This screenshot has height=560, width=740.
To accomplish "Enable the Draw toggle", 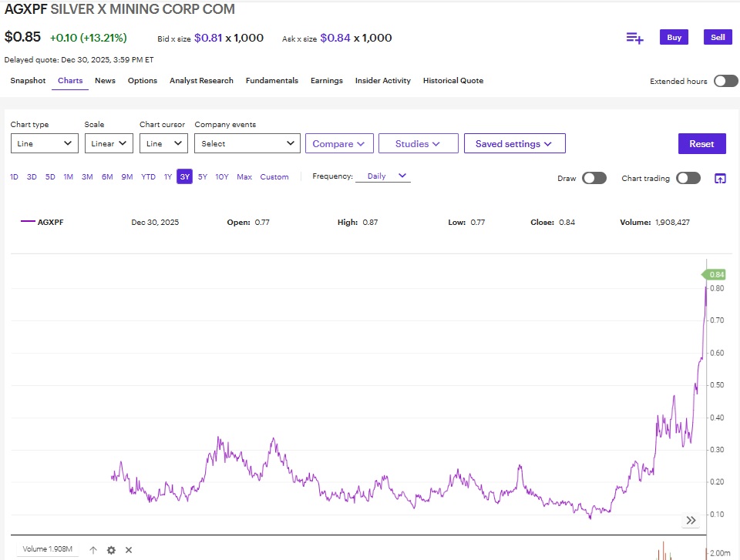I will coord(594,178).
